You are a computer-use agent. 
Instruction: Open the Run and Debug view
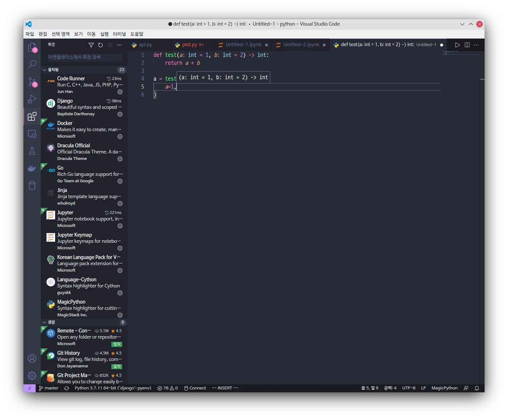pos(32,99)
